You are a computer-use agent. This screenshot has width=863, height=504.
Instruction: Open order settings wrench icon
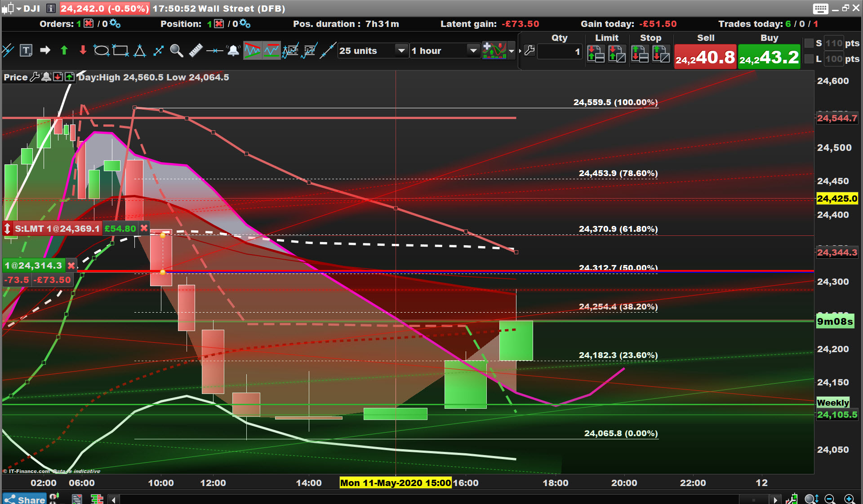(529, 51)
